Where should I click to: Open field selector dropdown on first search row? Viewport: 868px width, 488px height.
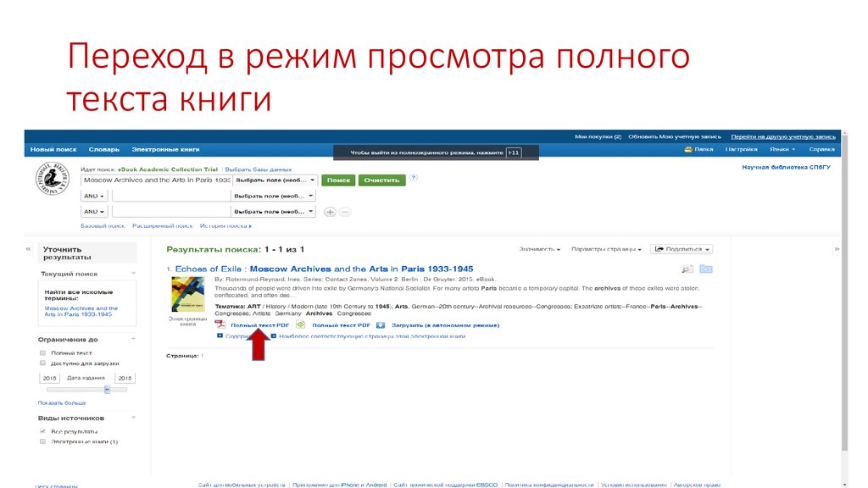click(275, 180)
